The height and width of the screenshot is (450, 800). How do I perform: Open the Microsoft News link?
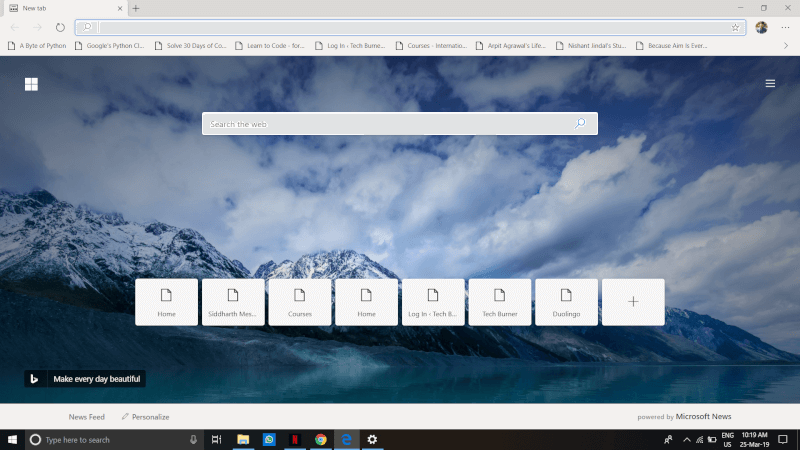point(703,417)
